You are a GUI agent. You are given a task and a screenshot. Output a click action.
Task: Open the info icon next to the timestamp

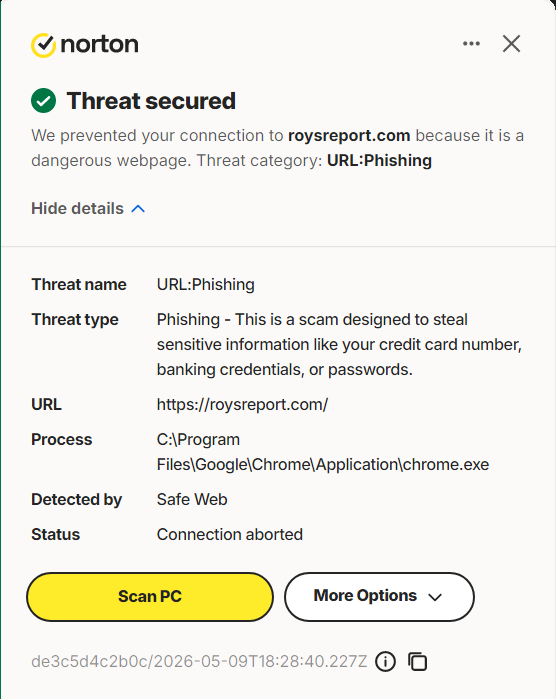385,661
